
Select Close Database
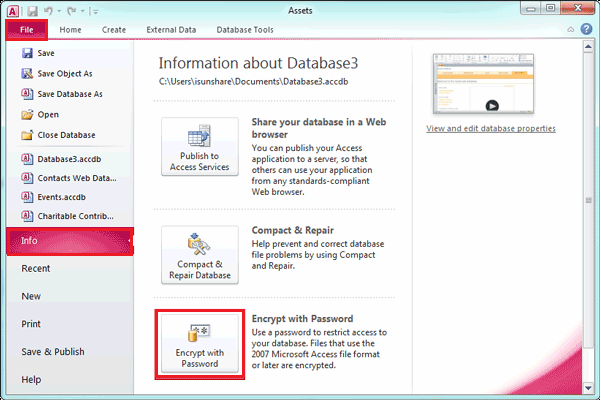[66, 135]
